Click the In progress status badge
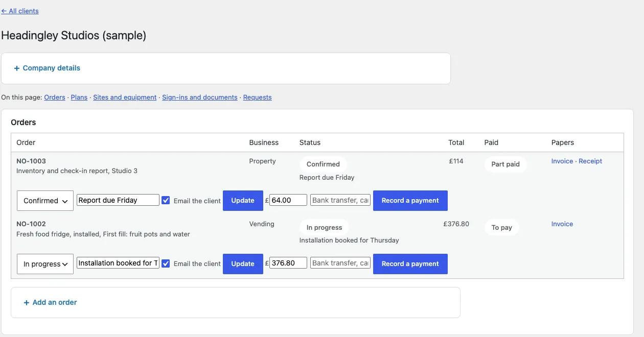 tap(324, 227)
